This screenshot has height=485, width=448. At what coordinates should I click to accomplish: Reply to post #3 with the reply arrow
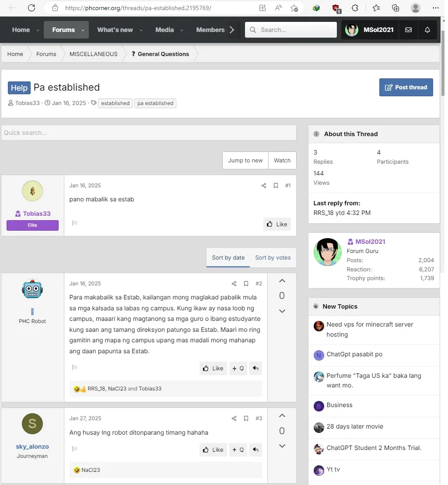(x=255, y=450)
